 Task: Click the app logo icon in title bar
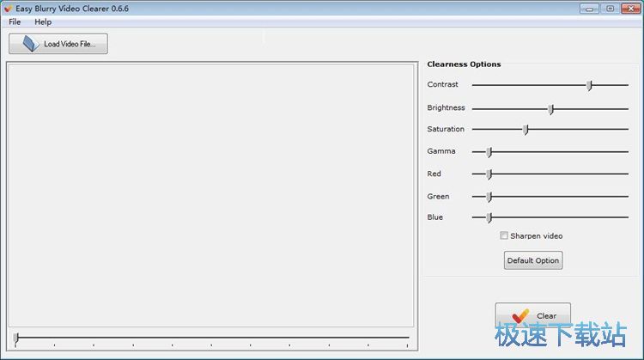click(9, 9)
